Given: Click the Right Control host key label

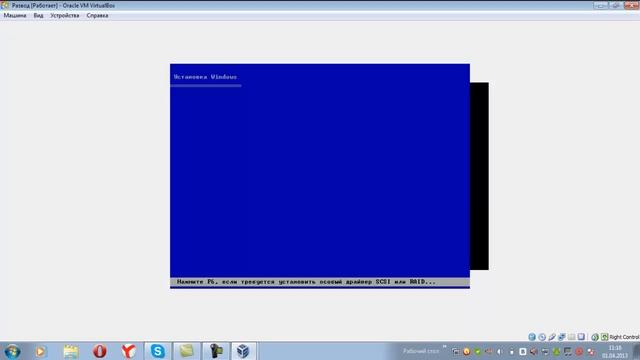Looking at the screenshot, I should pyautogui.click(x=624, y=337).
